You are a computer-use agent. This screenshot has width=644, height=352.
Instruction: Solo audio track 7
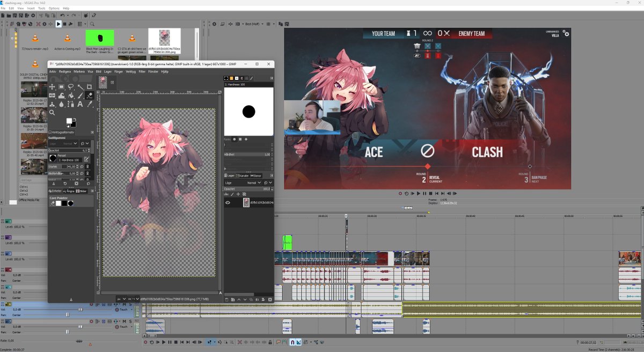point(130,321)
